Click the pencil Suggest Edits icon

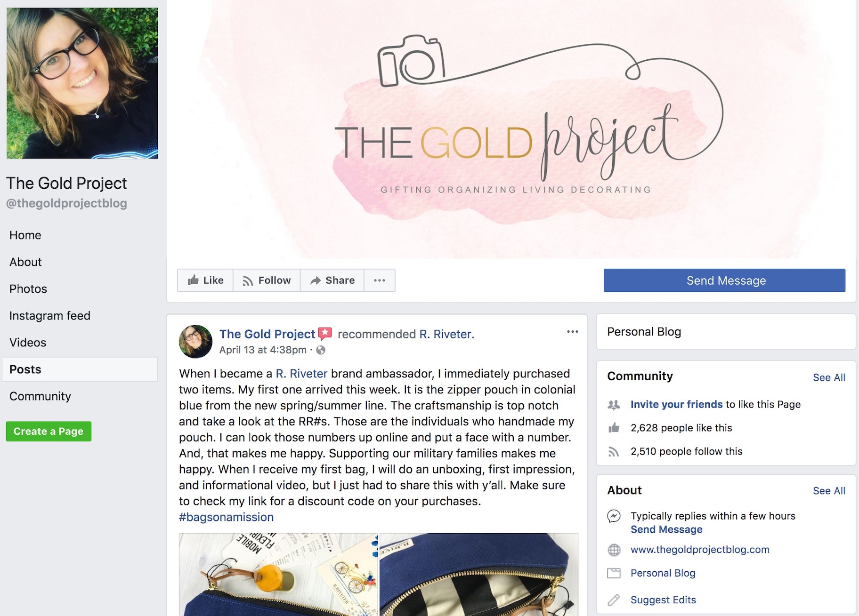614,600
